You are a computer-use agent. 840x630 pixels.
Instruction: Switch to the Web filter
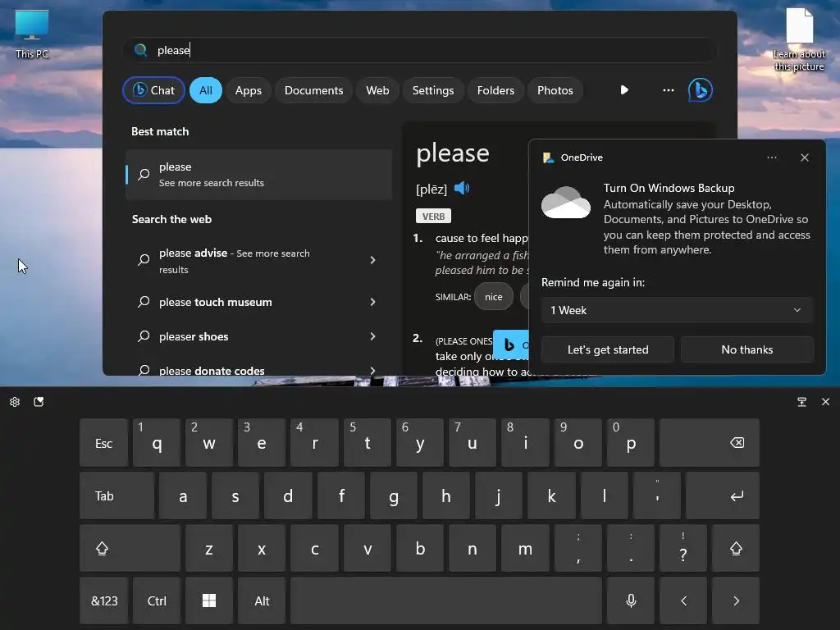click(377, 90)
